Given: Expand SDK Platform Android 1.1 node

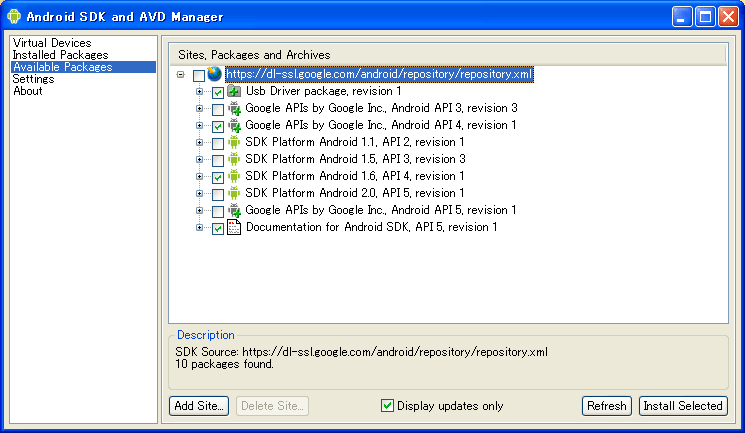Looking at the screenshot, I should pyautogui.click(x=199, y=142).
